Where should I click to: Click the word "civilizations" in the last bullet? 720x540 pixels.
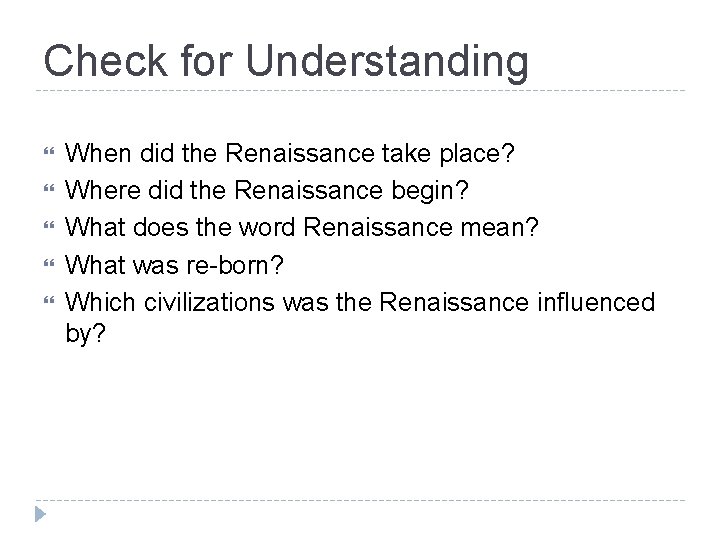coord(209,303)
